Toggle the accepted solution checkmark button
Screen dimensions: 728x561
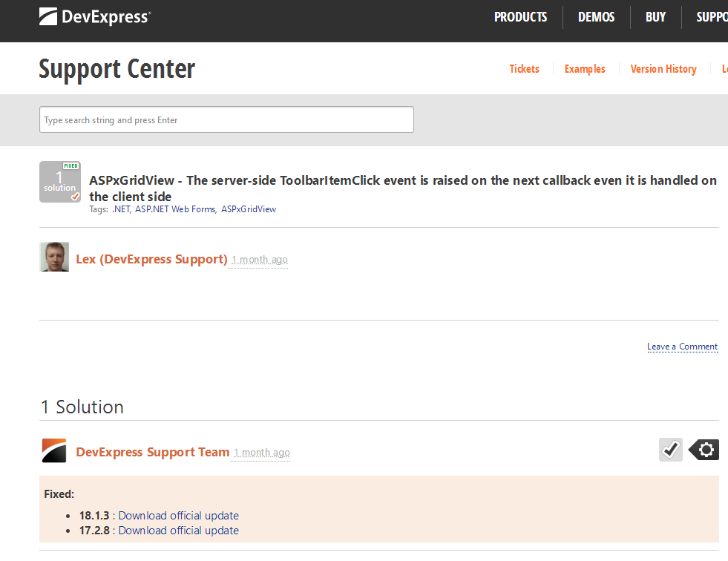coord(670,450)
